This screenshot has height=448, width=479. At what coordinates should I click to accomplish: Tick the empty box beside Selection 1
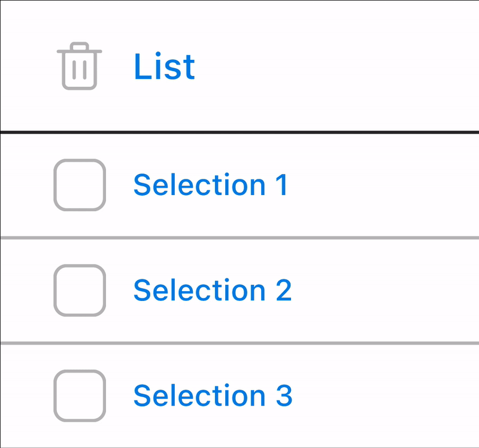click(x=80, y=185)
